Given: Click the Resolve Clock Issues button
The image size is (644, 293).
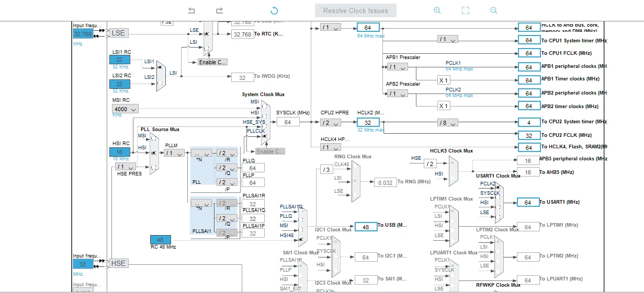Looking at the screenshot, I should click(356, 10).
